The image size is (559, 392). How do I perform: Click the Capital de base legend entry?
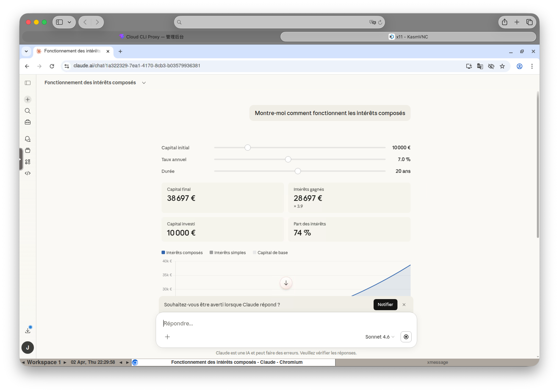(270, 253)
